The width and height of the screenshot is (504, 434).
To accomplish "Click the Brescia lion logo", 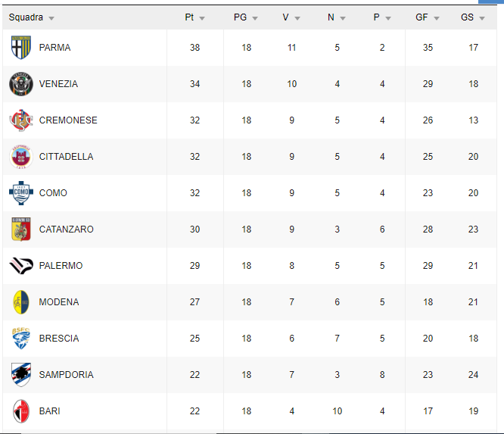I will pos(21,339).
